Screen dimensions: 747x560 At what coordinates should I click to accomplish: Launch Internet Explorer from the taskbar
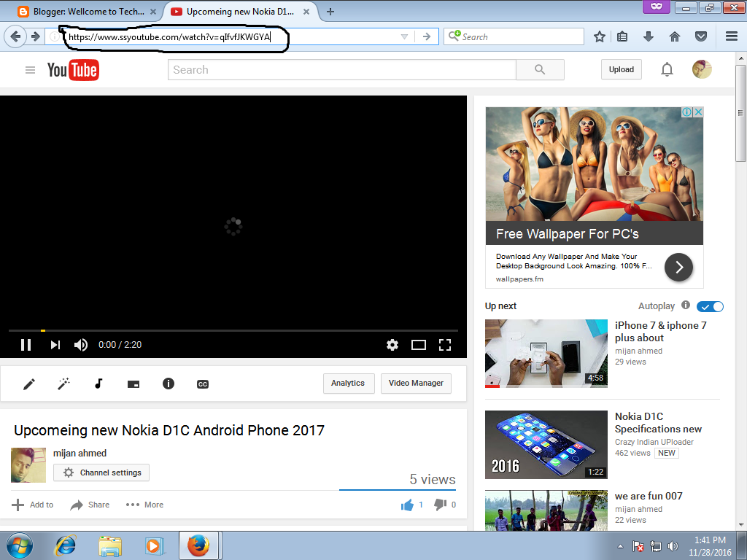[65, 545]
